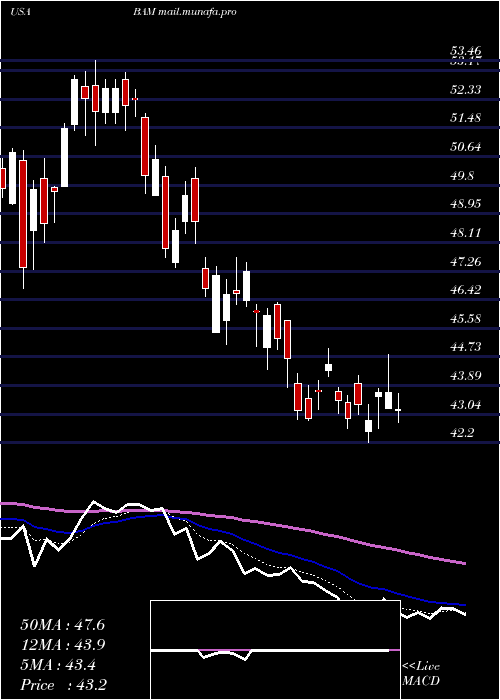
Task: Click the 43.89 price axis label
Action: (x=466, y=376)
